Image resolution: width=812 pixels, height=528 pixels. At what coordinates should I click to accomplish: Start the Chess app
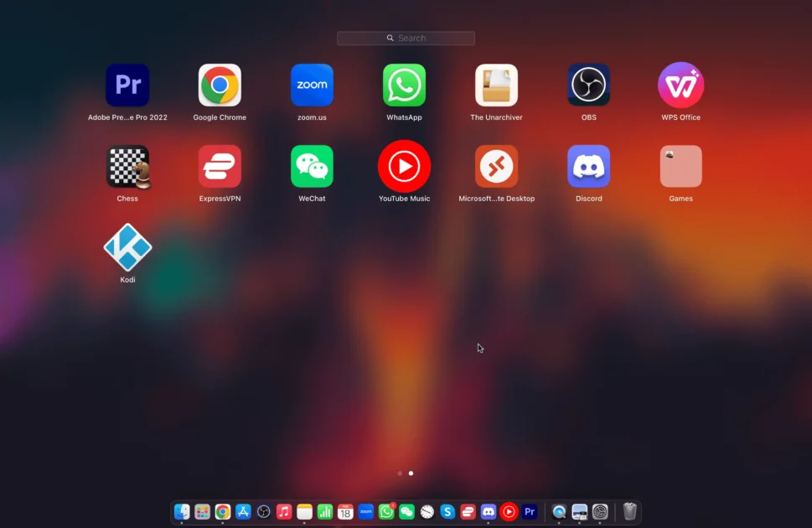coord(127,165)
